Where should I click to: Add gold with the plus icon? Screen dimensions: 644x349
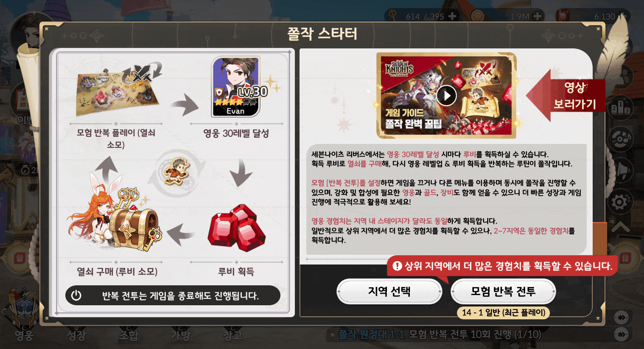coord(537,16)
